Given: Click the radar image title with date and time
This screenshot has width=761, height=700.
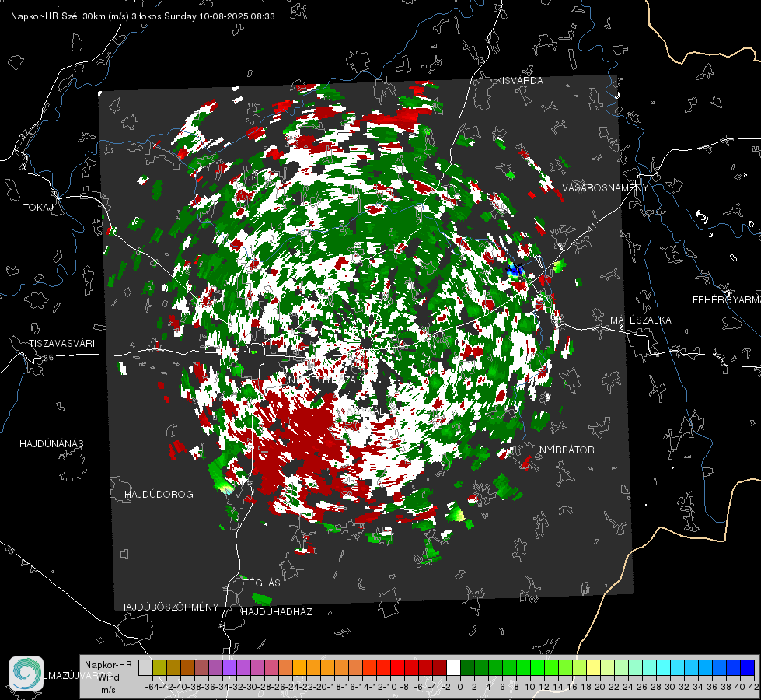Looking at the screenshot, I should coord(143,16).
